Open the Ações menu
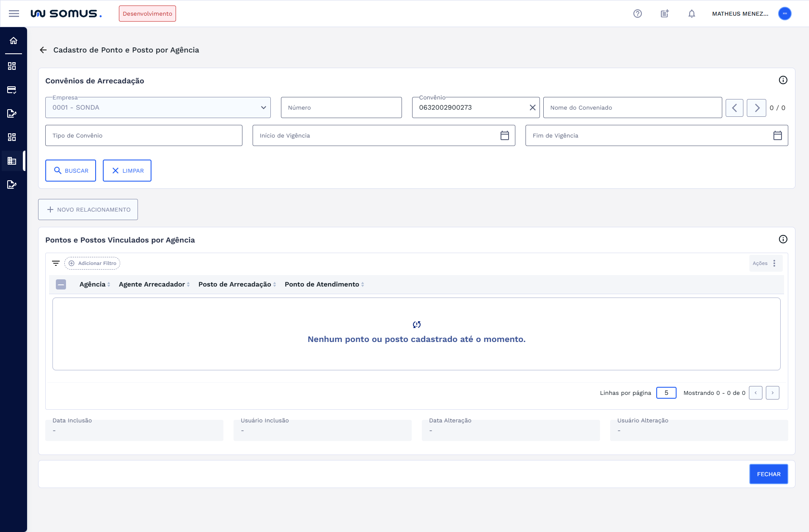This screenshot has height=532, width=809. tap(765, 263)
